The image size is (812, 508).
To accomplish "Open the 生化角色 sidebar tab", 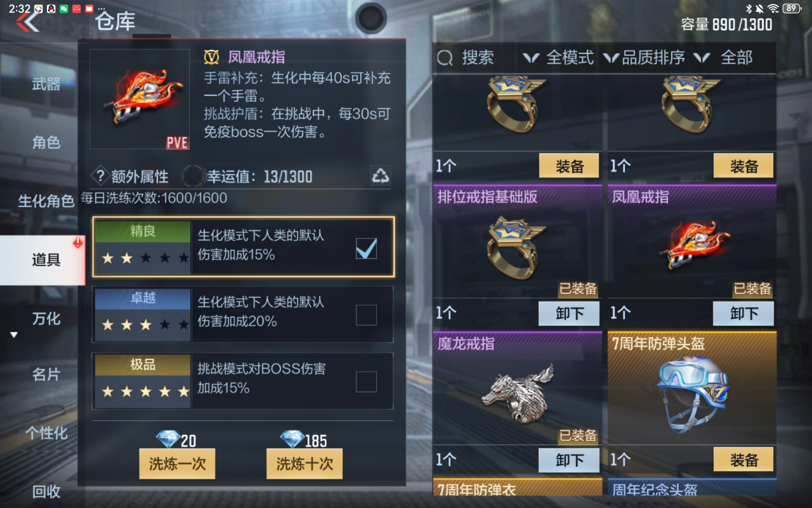I will pos(46,201).
